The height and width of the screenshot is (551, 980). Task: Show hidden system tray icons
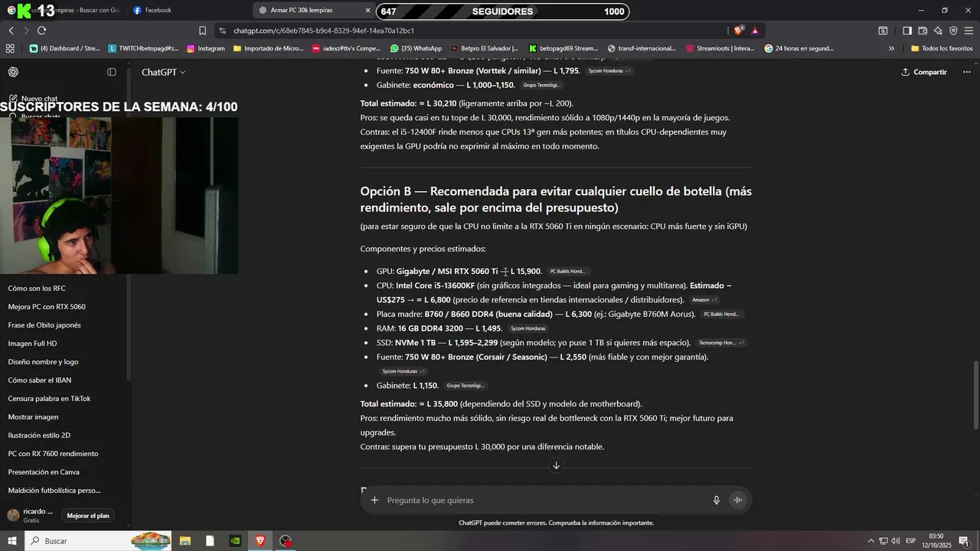click(x=871, y=541)
